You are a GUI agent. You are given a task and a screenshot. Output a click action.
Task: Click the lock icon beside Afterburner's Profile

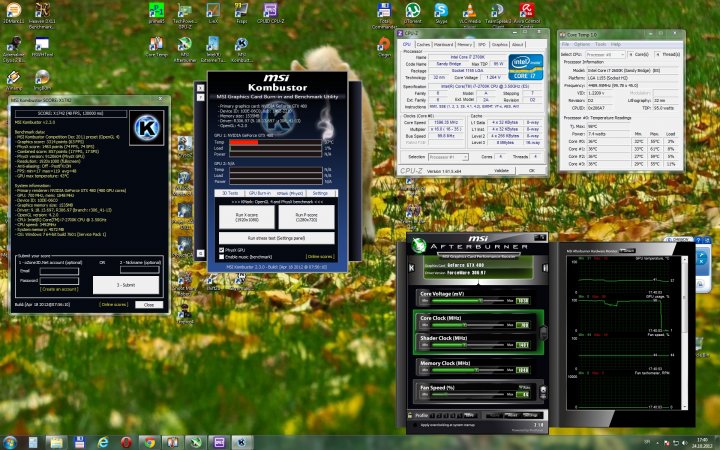410,415
